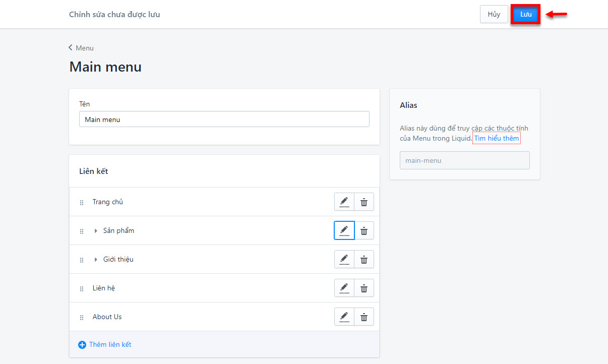
Task: Expand the Sản phẩm submenu arrow
Action: pyautogui.click(x=96, y=231)
